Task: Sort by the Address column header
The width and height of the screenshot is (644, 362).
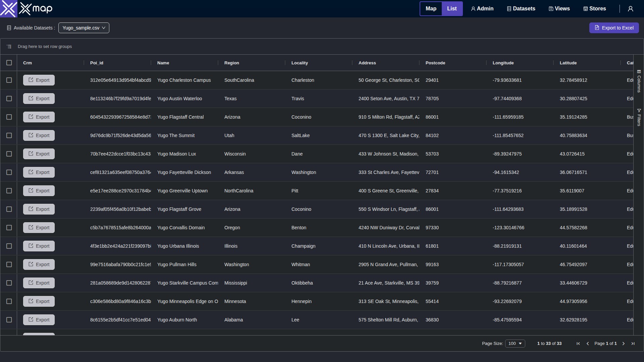Action: (x=367, y=63)
